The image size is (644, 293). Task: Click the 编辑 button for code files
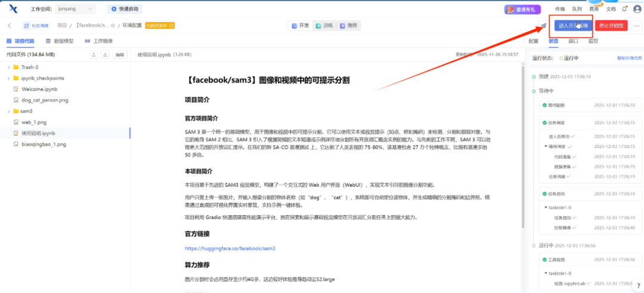pos(119,55)
